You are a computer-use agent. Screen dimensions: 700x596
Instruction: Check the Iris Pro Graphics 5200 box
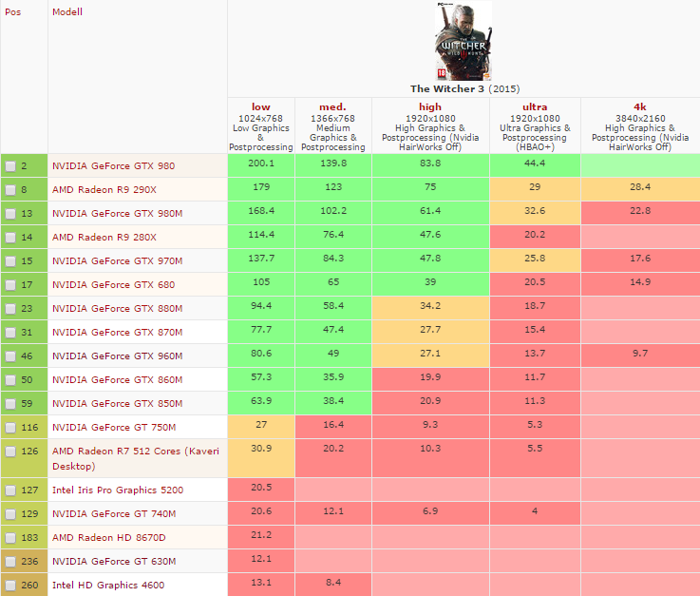10,490
